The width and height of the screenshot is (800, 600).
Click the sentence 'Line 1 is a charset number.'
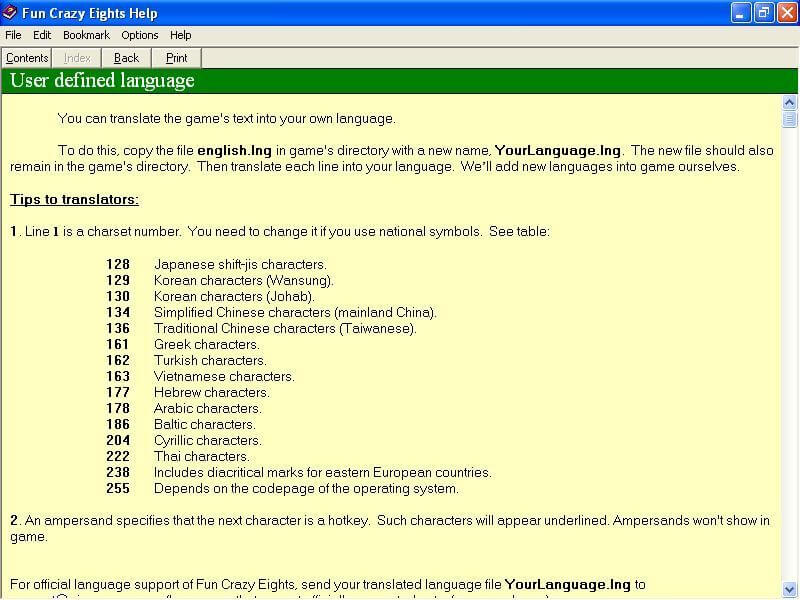pos(103,232)
